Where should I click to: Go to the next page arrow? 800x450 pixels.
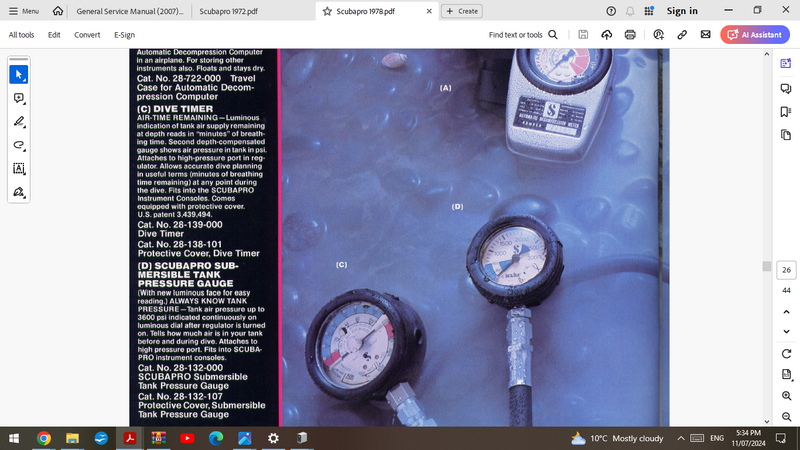pyautogui.click(x=786, y=331)
